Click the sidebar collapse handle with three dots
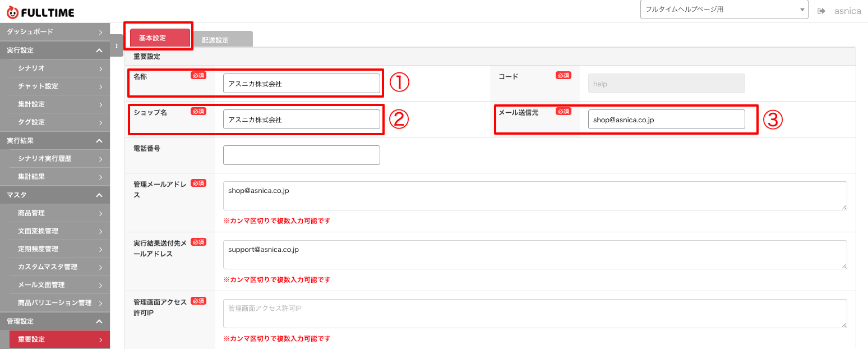The width and height of the screenshot is (868, 349). click(117, 46)
